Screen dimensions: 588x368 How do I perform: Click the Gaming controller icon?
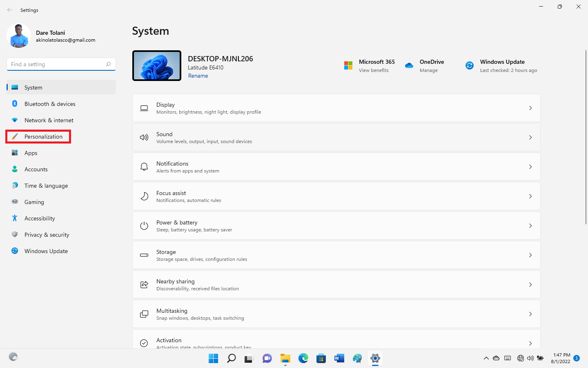(x=15, y=202)
